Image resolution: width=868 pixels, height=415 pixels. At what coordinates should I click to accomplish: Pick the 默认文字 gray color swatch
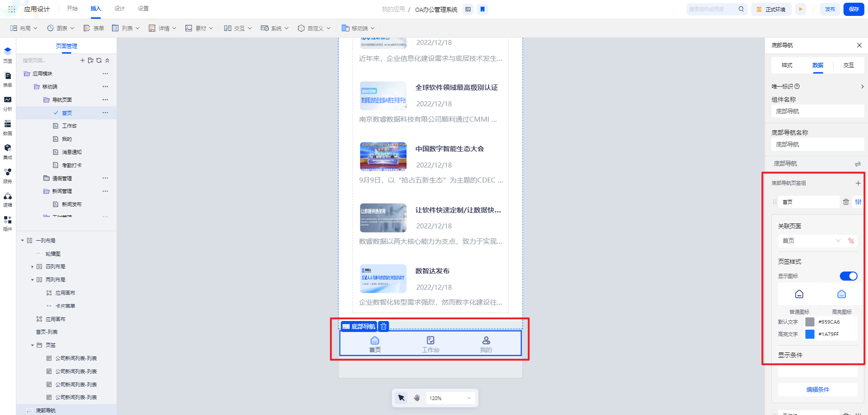click(810, 322)
